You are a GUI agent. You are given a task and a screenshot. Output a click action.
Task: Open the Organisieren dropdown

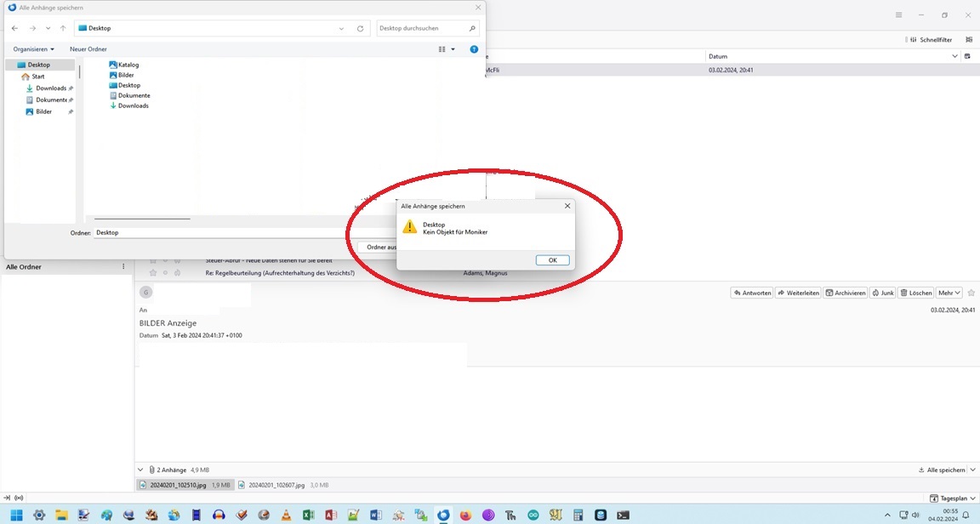(34, 48)
